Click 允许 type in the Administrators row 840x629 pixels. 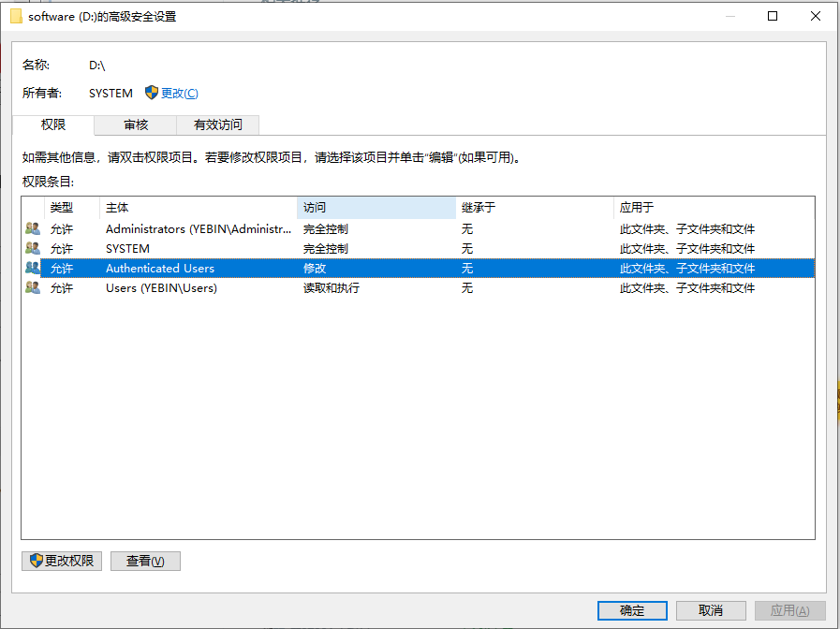tap(61, 229)
